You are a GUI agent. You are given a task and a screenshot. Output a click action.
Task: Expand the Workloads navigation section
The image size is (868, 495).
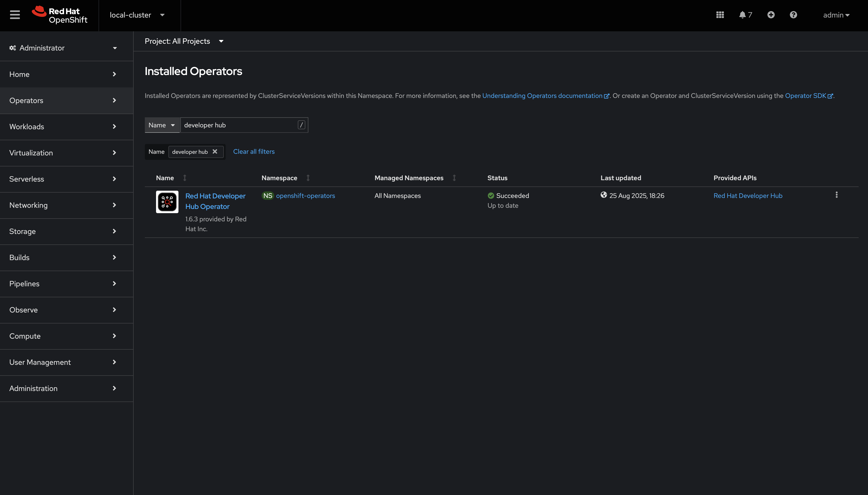click(67, 126)
